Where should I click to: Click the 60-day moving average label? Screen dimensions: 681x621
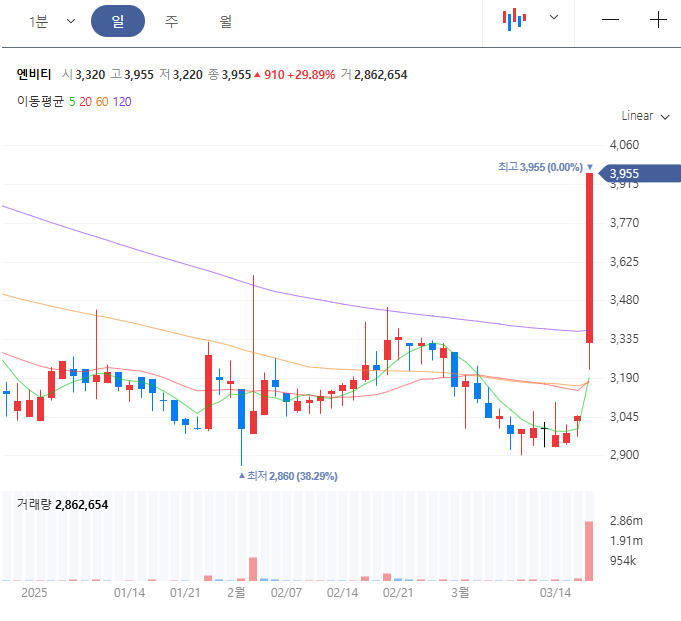[x=102, y=102]
